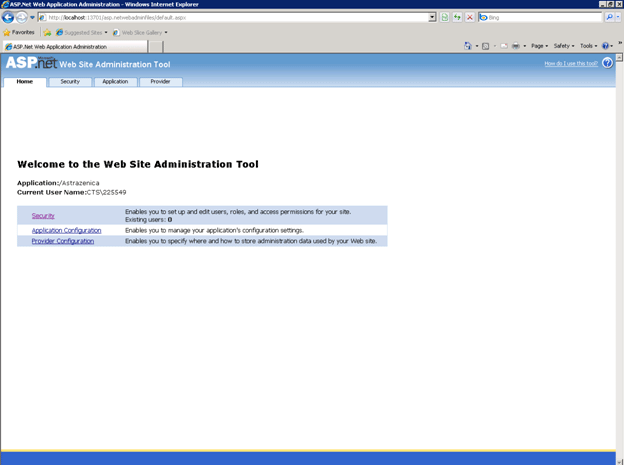624x465 pixels.
Task: Open the Print options dropdown arrow
Action: click(x=525, y=46)
